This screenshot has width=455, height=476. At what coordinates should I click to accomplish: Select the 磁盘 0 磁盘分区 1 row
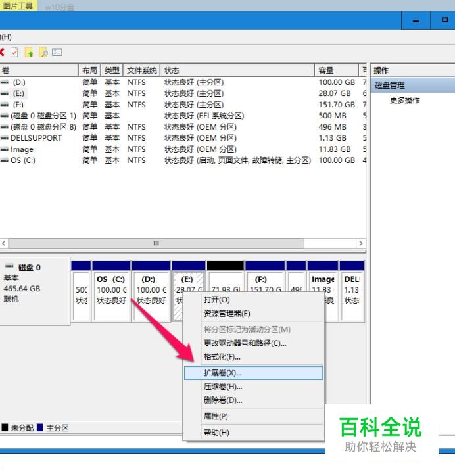click(183, 116)
